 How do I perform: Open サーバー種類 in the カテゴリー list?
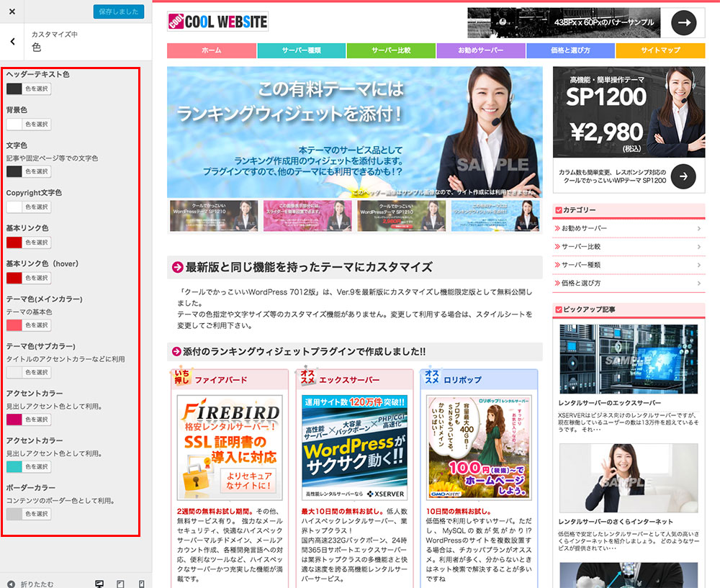(x=628, y=265)
